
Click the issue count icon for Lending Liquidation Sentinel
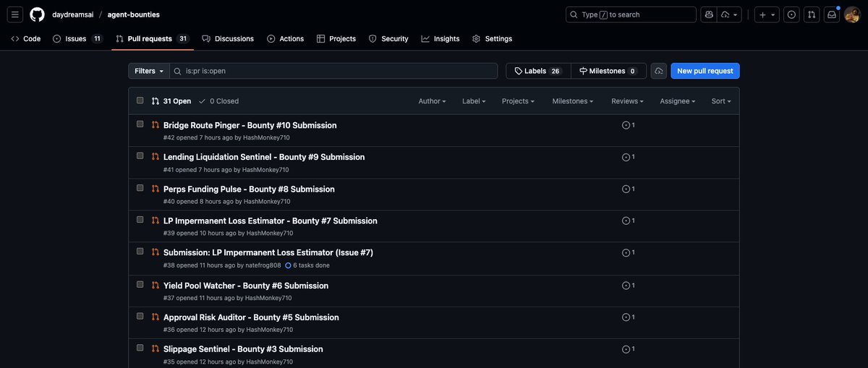coord(628,157)
